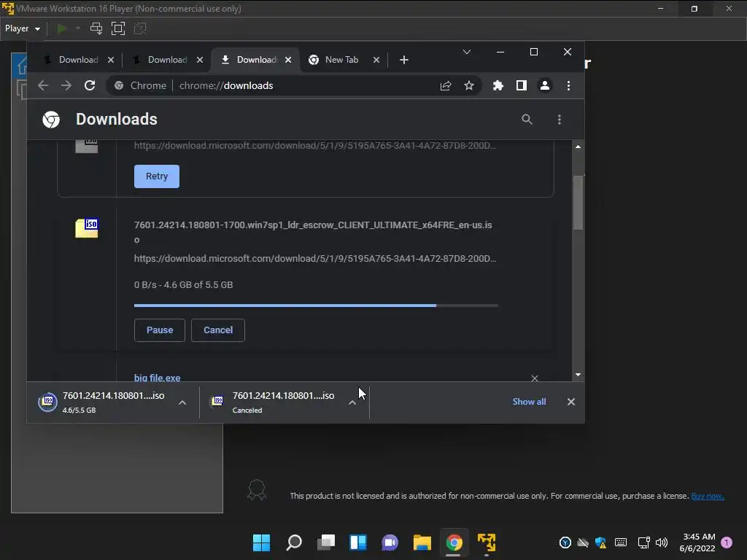Go back in Chrome

click(x=43, y=86)
